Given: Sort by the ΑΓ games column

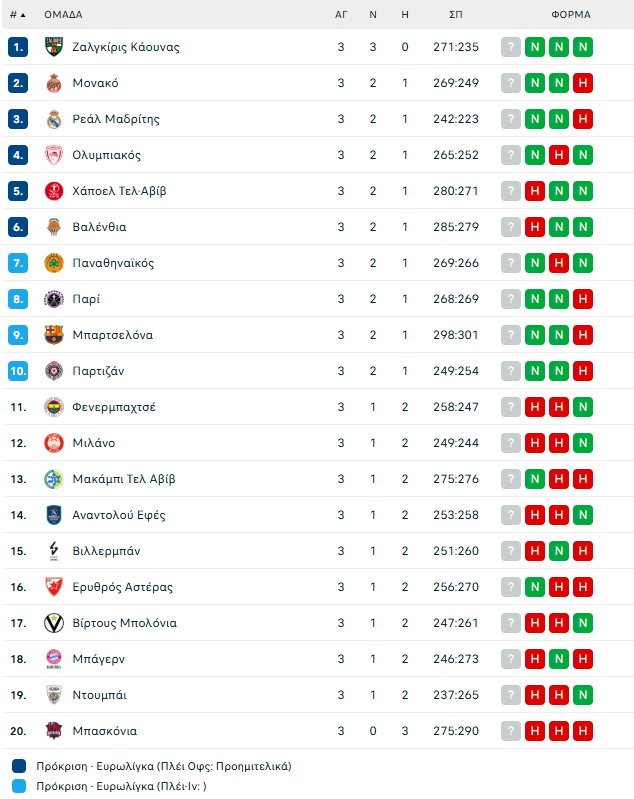Looking at the screenshot, I should [341, 15].
